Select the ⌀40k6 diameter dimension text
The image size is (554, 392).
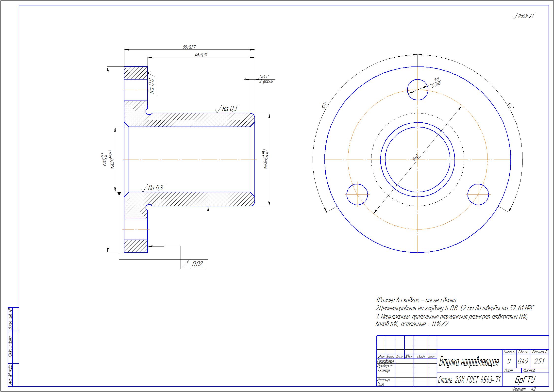point(265,159)
